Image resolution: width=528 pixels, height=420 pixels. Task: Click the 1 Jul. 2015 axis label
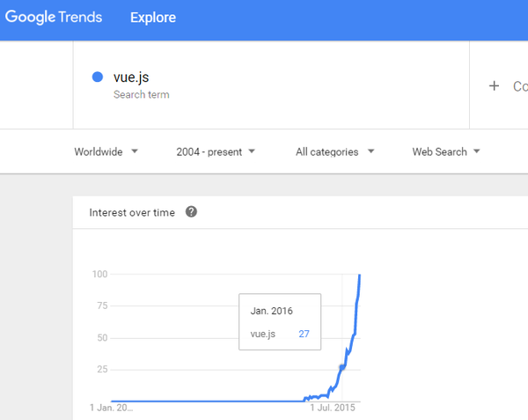click(x=333, y=408)
